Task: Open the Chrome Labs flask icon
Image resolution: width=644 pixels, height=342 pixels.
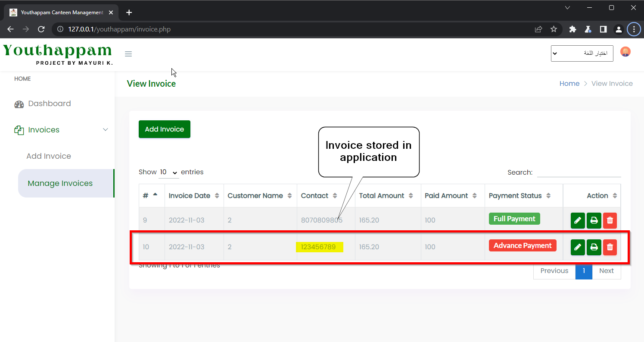Action: click(x=588, y=29)
